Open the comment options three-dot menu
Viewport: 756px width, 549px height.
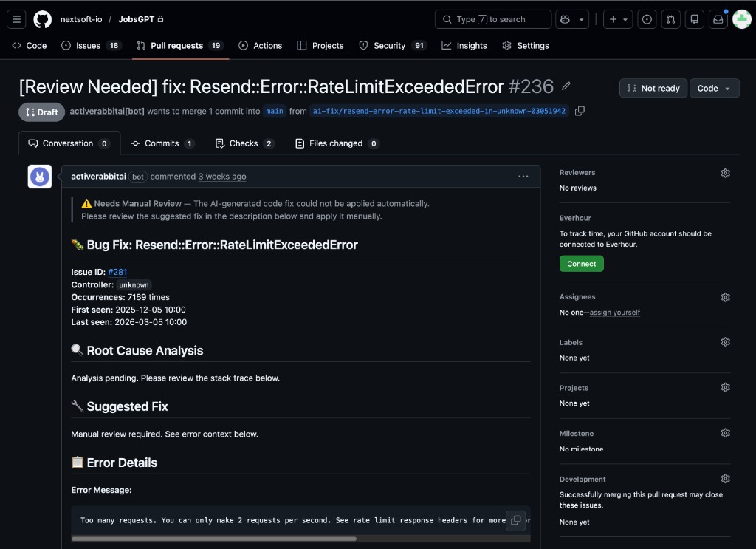(x=523, y=177)
